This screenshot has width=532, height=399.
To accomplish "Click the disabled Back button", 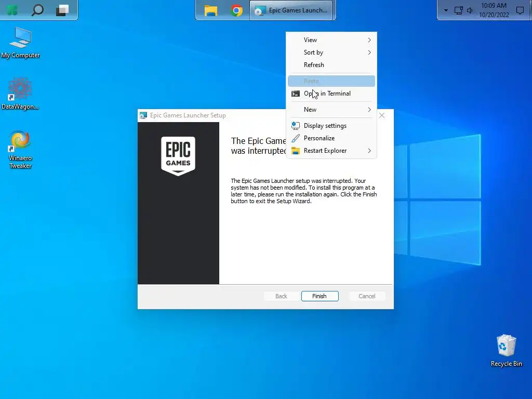I will pyautogui.click(x=281, y=296).
